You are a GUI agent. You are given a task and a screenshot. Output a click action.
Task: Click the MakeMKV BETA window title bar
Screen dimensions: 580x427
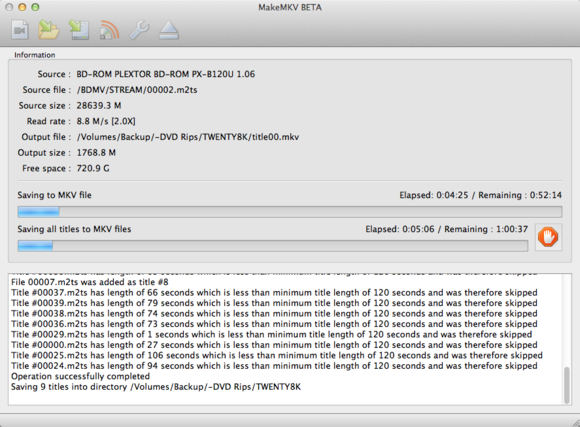pos(290,7)
